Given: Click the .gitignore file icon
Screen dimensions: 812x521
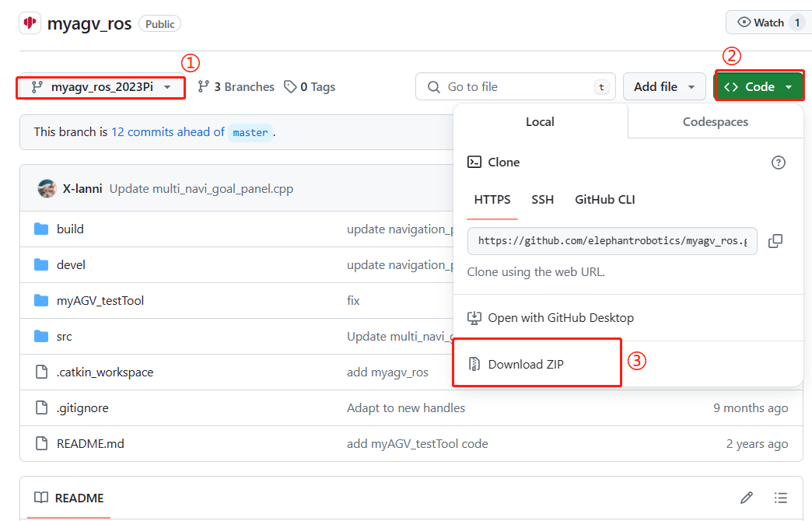Looking at the screenshot, I should [41, 407].
